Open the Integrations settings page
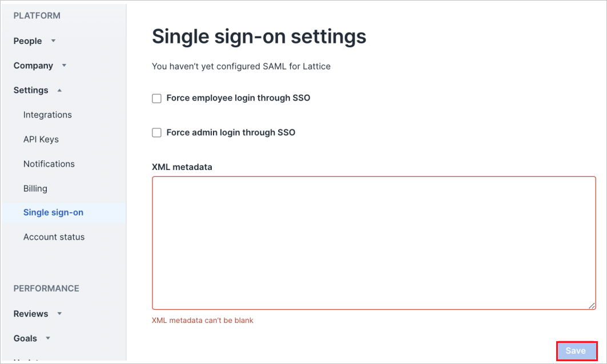 click(47, 115)
